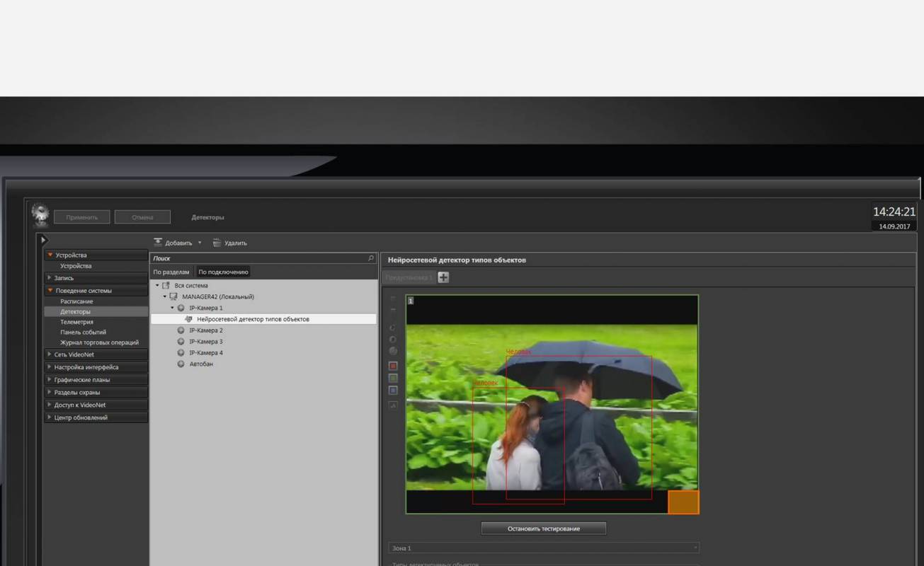Image resolution: width=924 pixels, height=566 pixels.
Task: Select the Предустановка 1 tab
Action: 409,277
